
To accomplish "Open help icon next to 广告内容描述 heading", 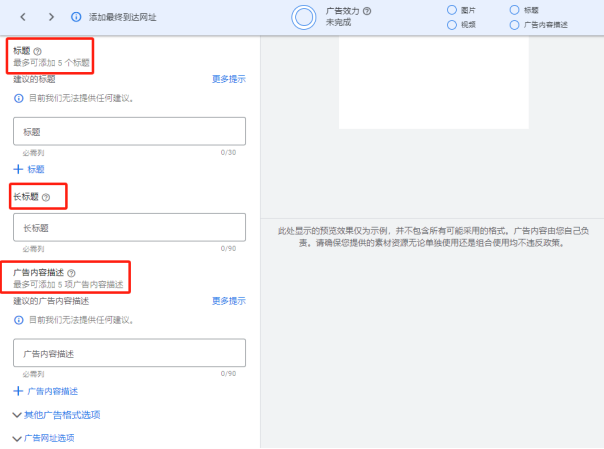I will pyautogui.click(x=71, y=273).
